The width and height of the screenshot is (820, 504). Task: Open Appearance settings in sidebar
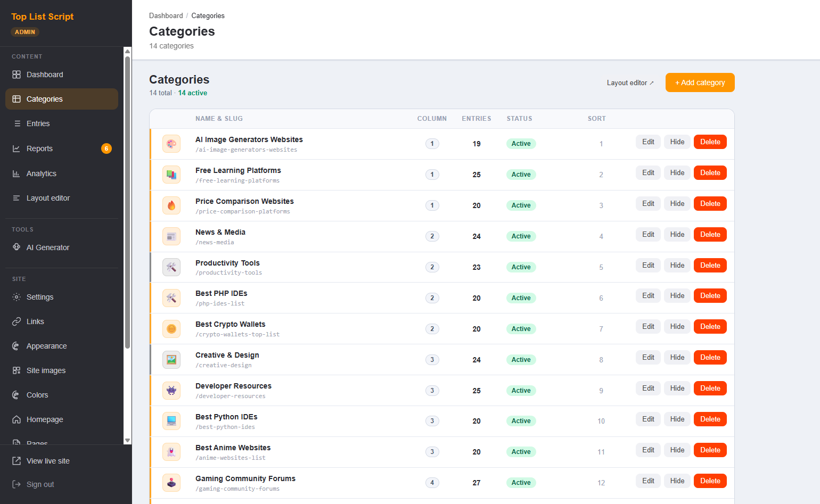click(x=62, y=346)
